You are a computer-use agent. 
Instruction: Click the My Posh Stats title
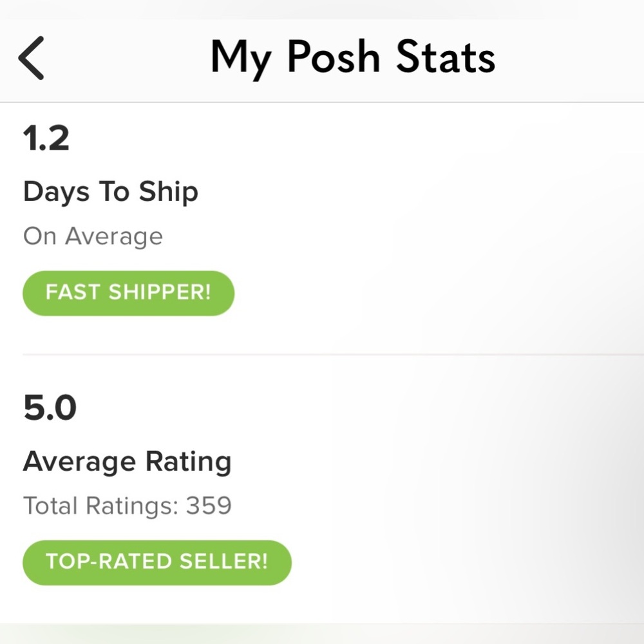point(352,57)
